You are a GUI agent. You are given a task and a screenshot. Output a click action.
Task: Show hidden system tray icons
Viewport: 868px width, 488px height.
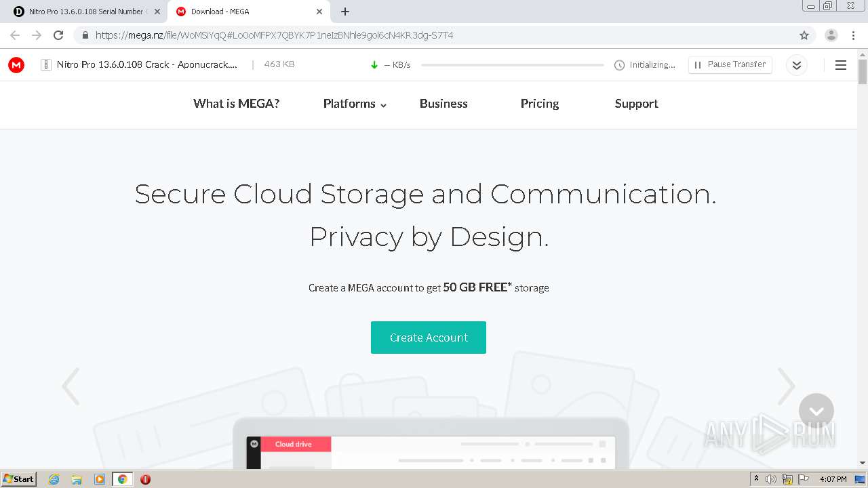pos(756,479)
